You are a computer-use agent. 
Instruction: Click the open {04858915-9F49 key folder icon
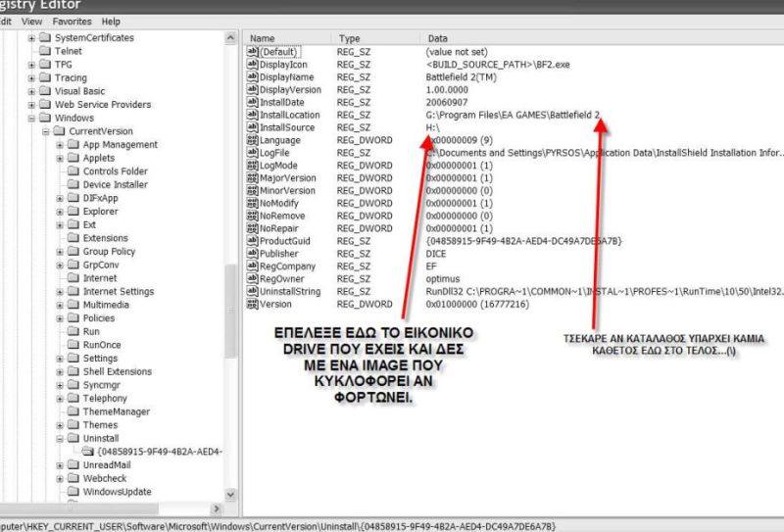(x=88, y=452)
